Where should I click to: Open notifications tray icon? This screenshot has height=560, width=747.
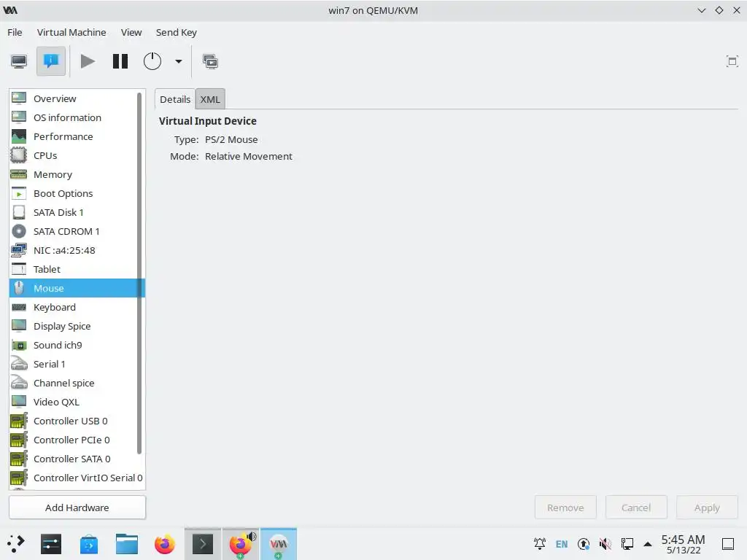(x=540, y=544)
